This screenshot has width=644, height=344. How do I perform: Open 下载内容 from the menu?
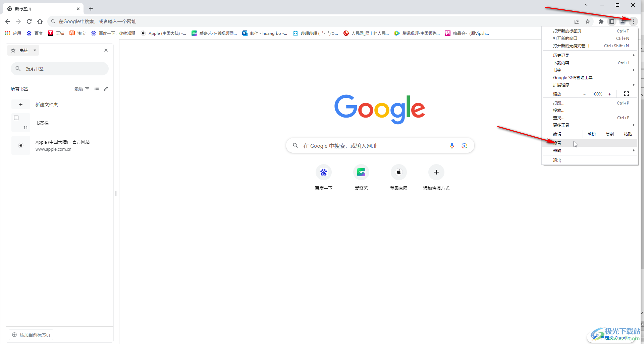click(x=590, y=63)
